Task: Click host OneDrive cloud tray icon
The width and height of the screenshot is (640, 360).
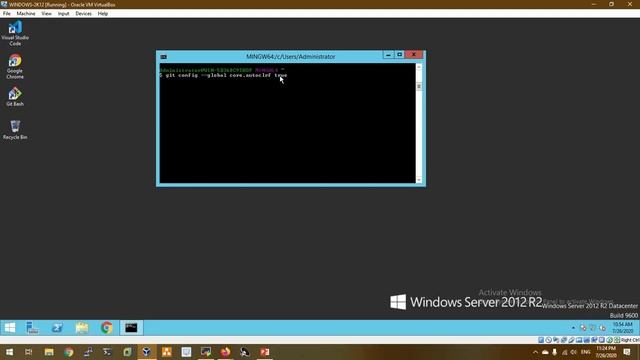Action: [x=545, y=352]
